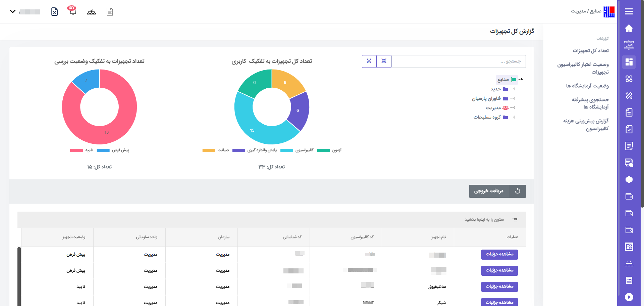Open the checked clipboard icon in sidebar

coord(629,129)
